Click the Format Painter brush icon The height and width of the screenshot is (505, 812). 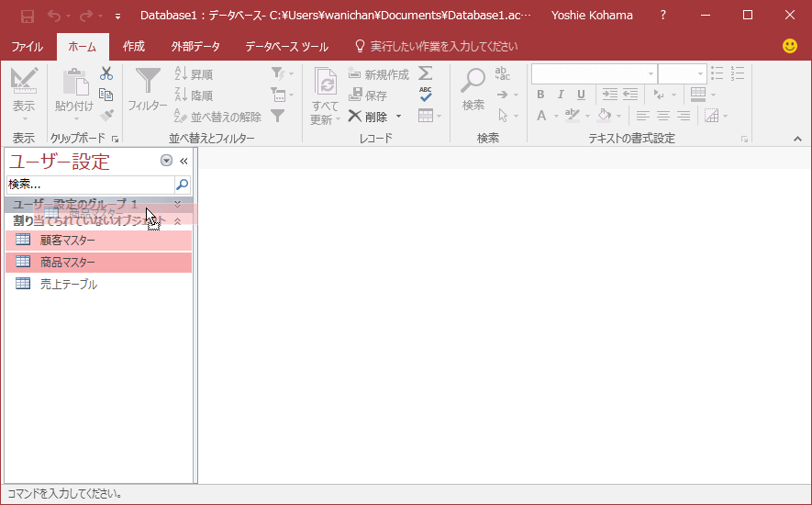point(106,115)
